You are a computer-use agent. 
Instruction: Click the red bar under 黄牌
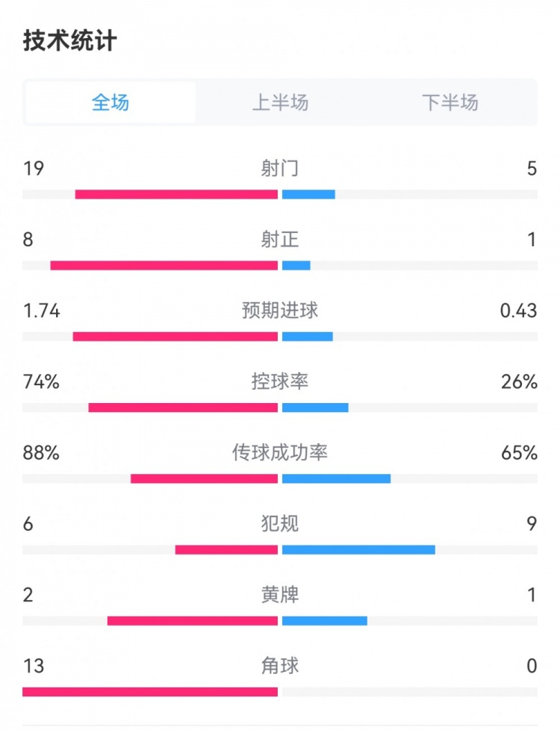click(x=193, y=621)
